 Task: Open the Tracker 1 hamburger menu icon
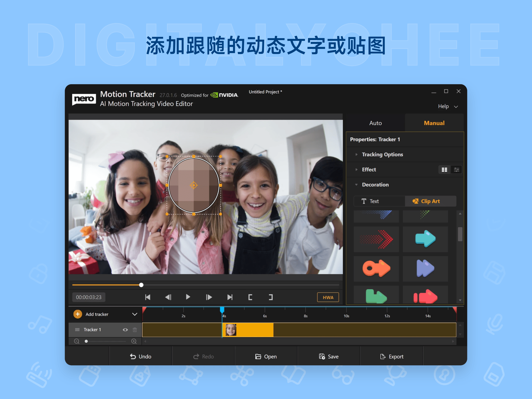tap(77, 330)
